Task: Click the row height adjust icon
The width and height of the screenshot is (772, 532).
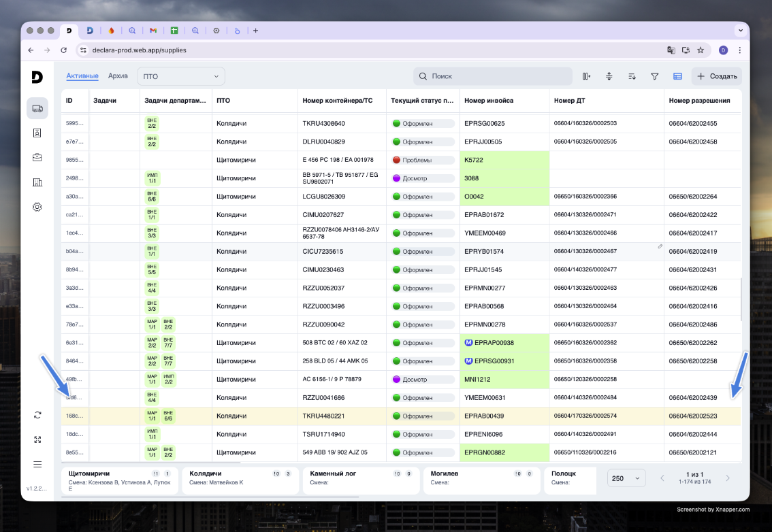Action: pos(609,76)
